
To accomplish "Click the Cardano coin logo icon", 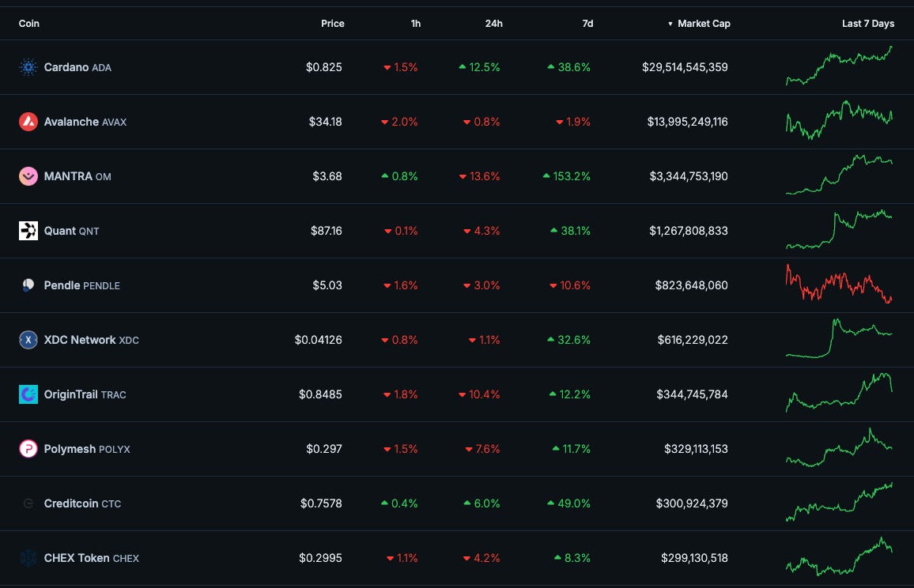I will tap(28, 67).
